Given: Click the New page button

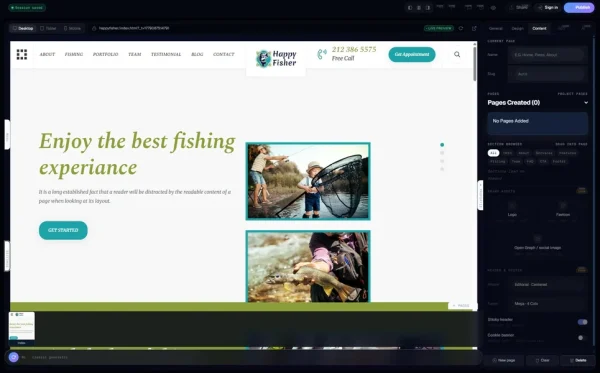Looking at the screenshot, I should 504,360.
